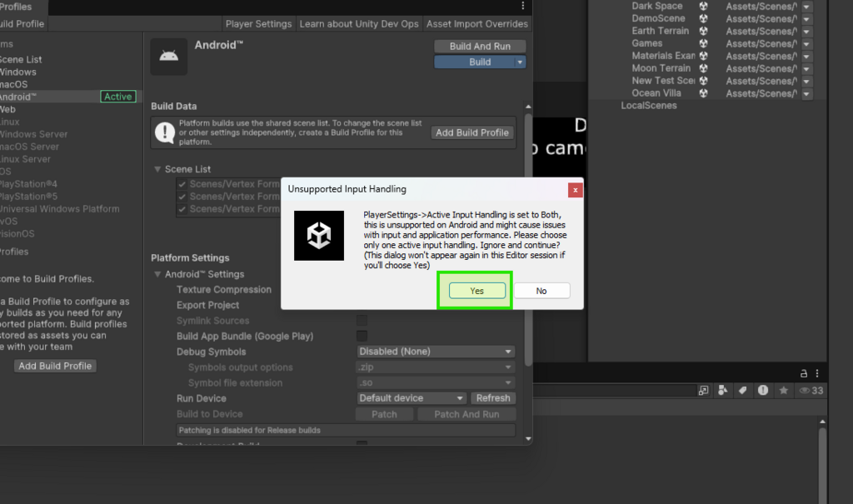Click Yes to ignore and continue
The image size is (853, 504).
476,291
